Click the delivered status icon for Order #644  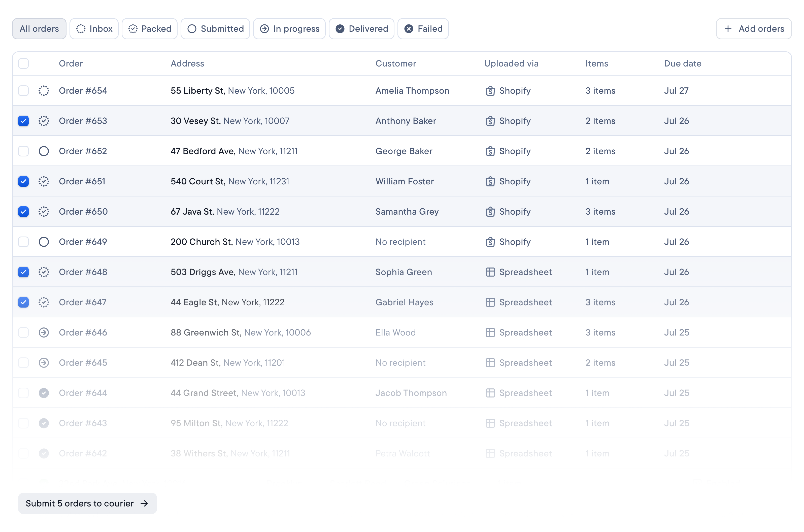click(44, 392)
